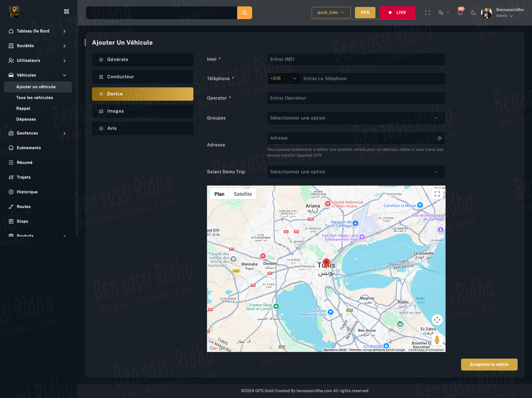Click locate target icon in Adresse field
532x398 pixels.
pos(439,138)
